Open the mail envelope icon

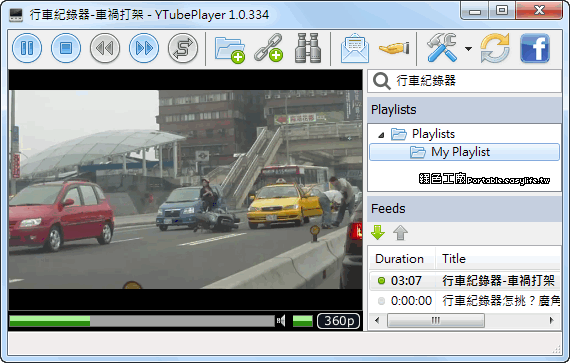click(x=355, y=48)
